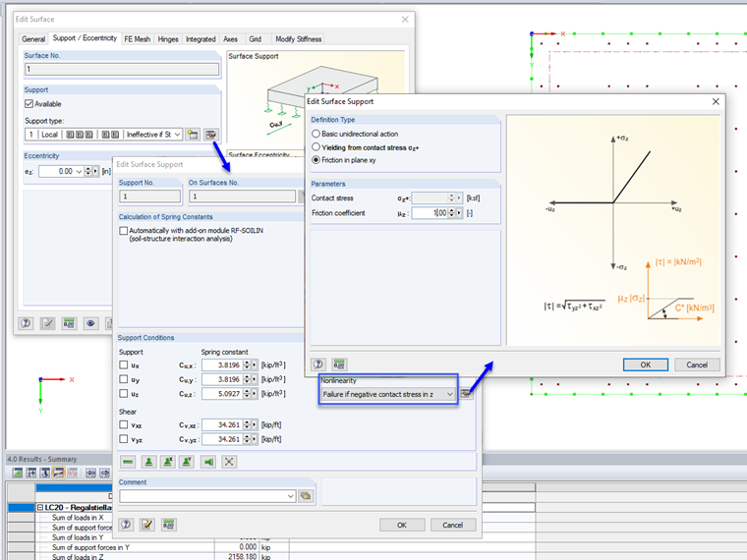
Task: Click edit comment icon in Edit Surface dialog
Action: coord(47,323)
